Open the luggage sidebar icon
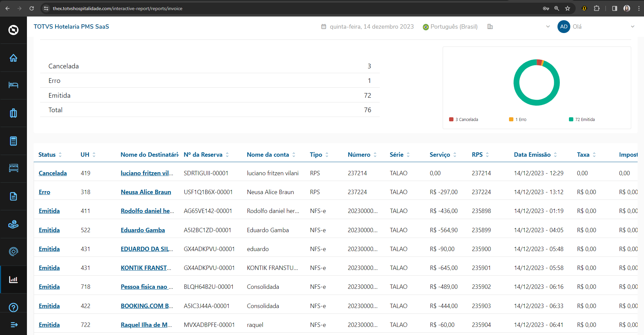644x335 pixels. tap(13, 113)
